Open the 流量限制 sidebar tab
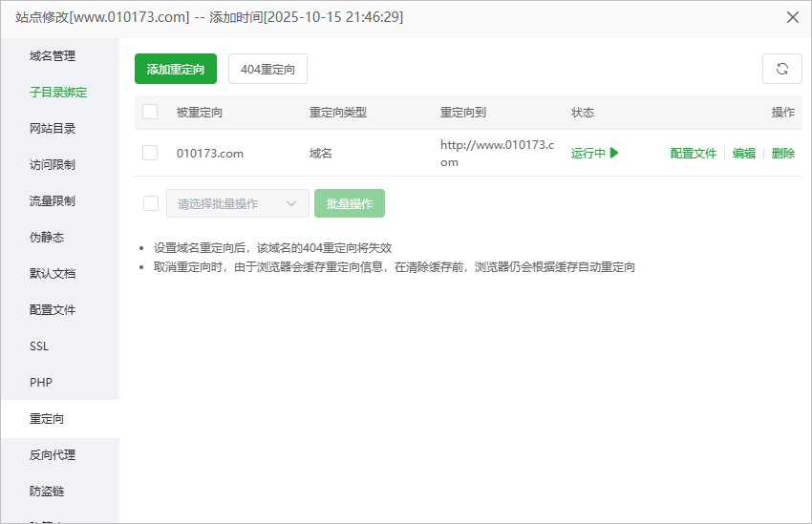 60,200
